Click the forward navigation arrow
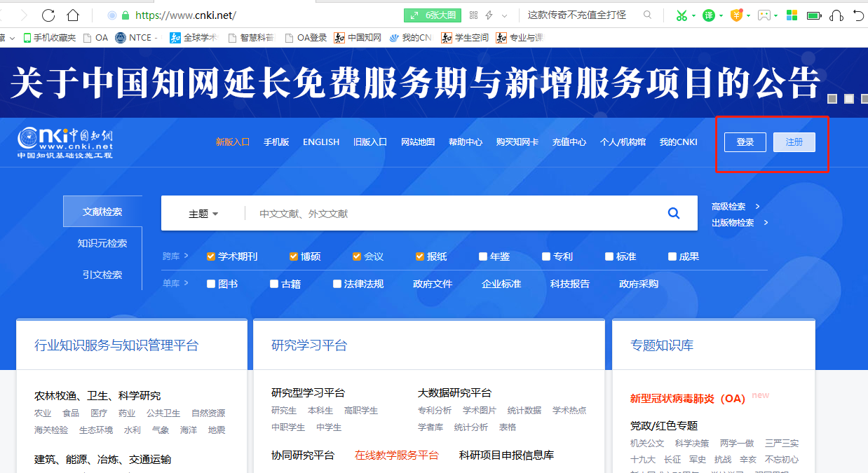This screenshot has width=868, height=473. coord(23,15)
